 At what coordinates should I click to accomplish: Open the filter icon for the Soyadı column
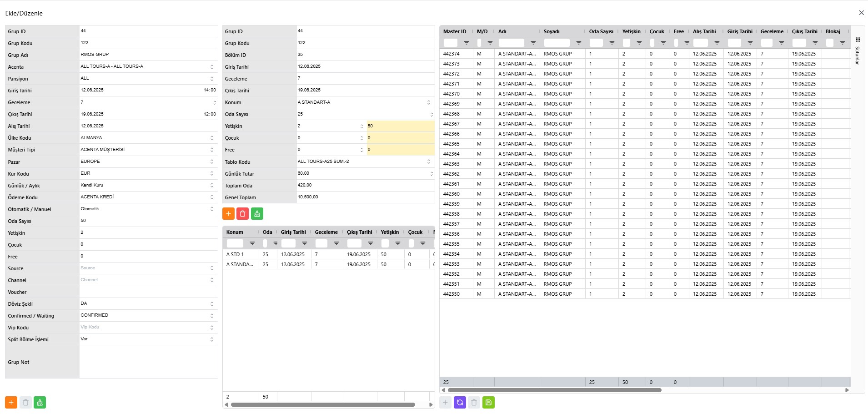point(579,43)
